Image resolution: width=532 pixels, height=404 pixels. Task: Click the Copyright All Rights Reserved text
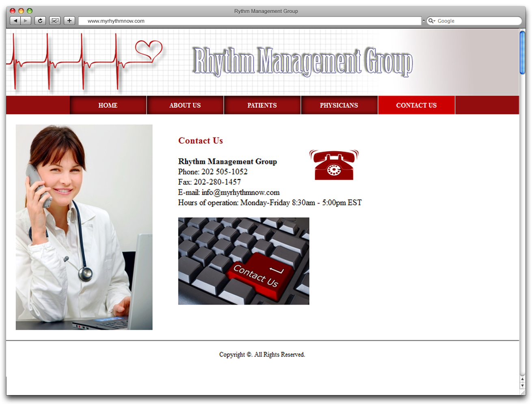tap(262, 355)
